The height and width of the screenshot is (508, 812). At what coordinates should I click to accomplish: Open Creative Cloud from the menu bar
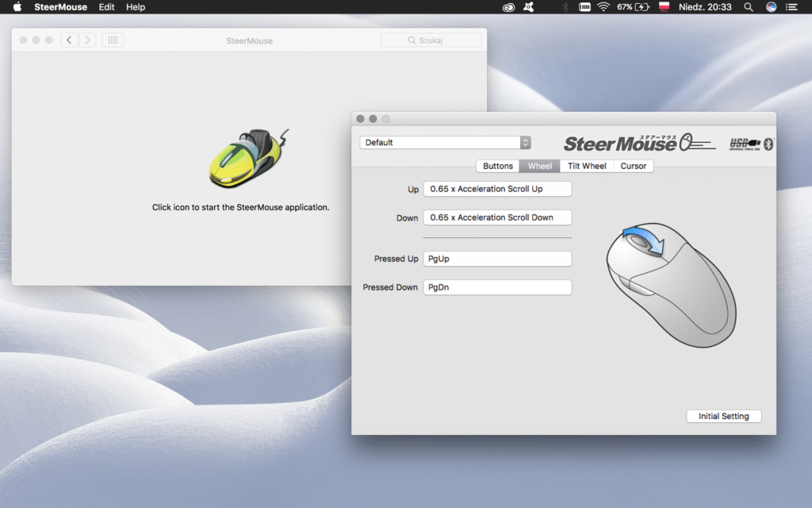tap(508, 7)
